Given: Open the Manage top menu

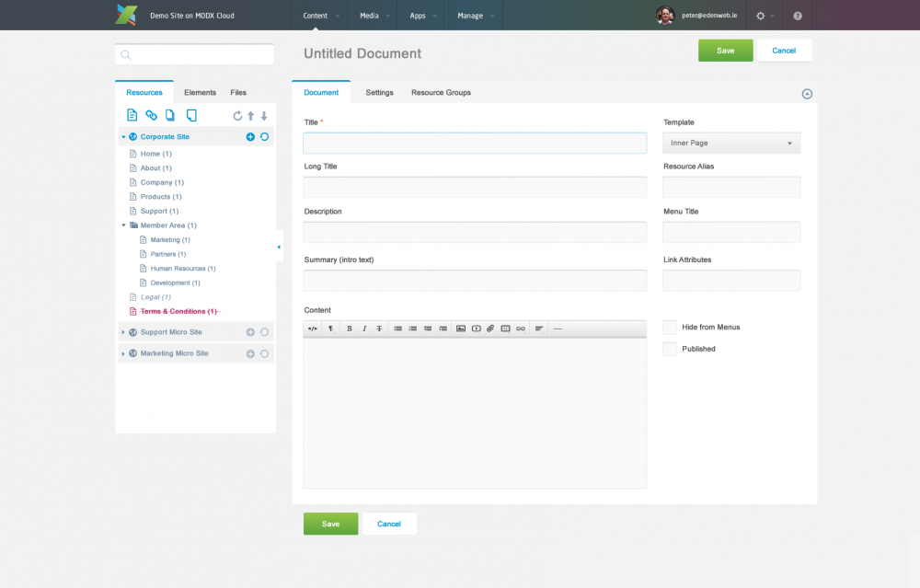Looking at the screenshot, I should click(470, 16).
